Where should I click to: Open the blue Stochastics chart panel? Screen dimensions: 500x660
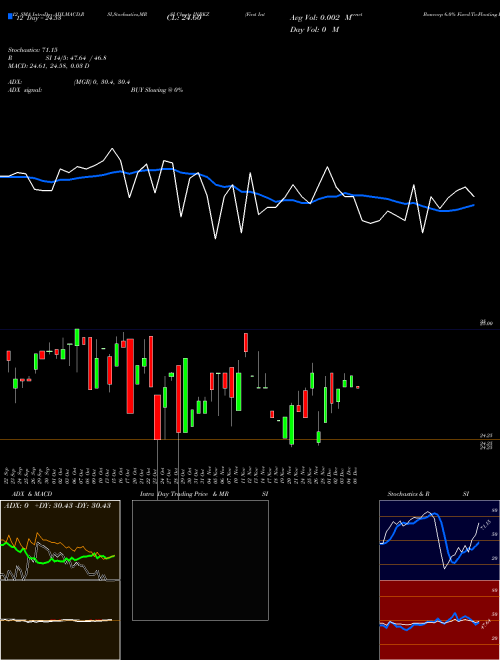pos(439,540)
